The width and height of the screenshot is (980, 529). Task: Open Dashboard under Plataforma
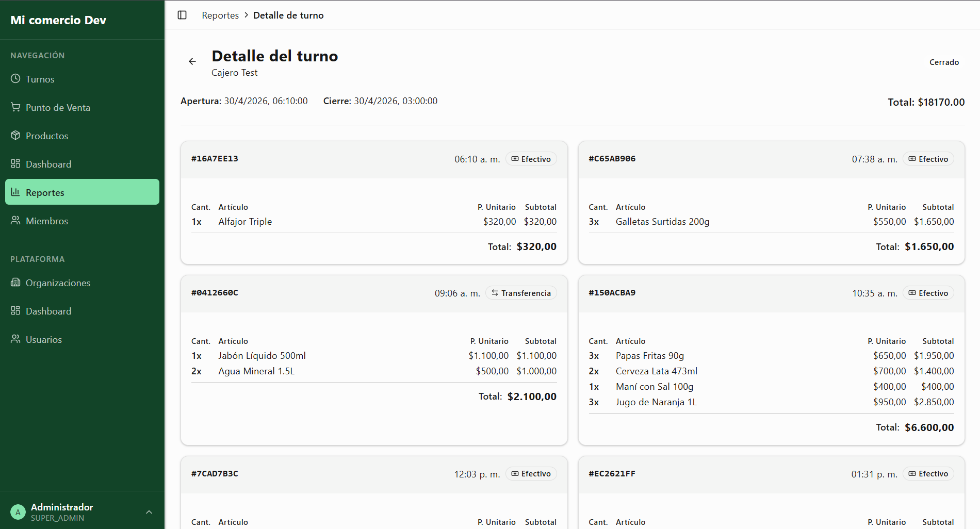(x=82, y=311)
